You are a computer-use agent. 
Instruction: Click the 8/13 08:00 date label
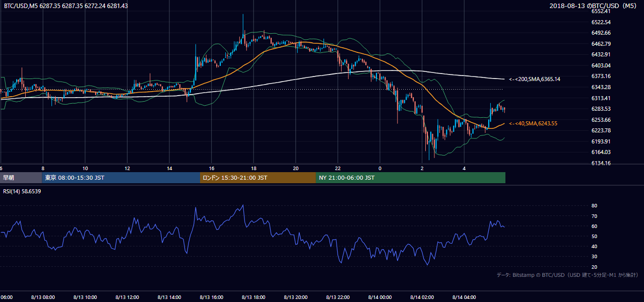(x=42, y=297)
